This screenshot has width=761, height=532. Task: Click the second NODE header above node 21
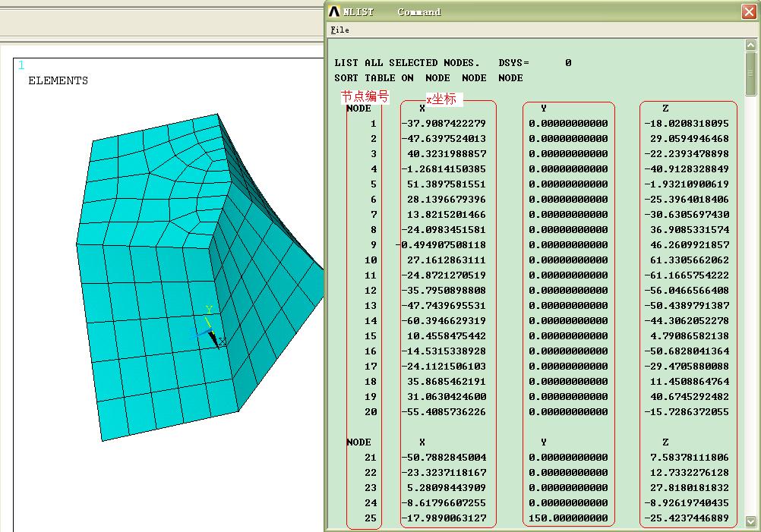pos(358,442)
